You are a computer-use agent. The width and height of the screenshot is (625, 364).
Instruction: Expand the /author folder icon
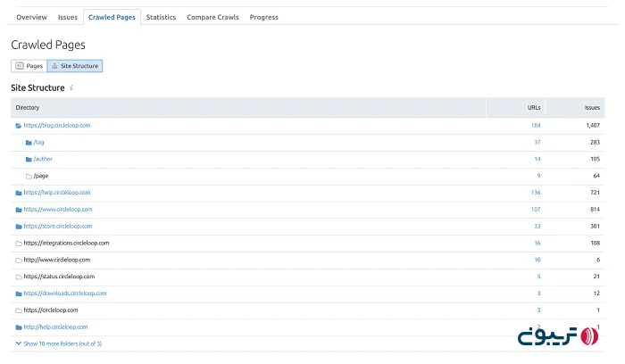[29, 159]
